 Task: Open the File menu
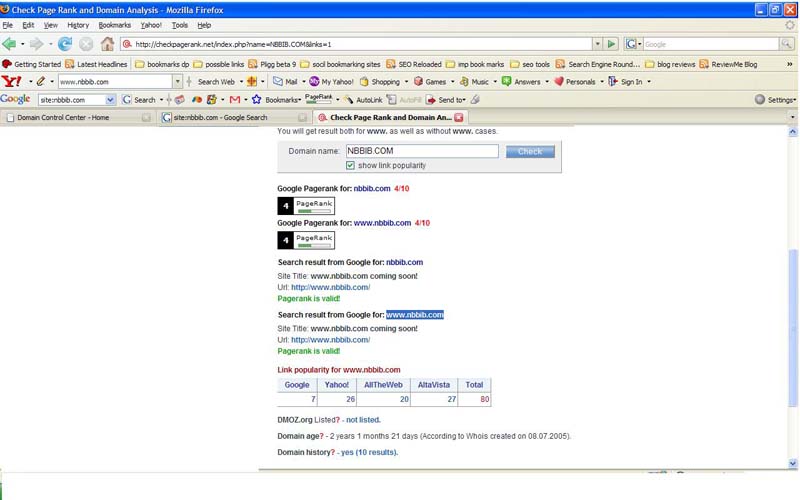(x=8, y=25)
